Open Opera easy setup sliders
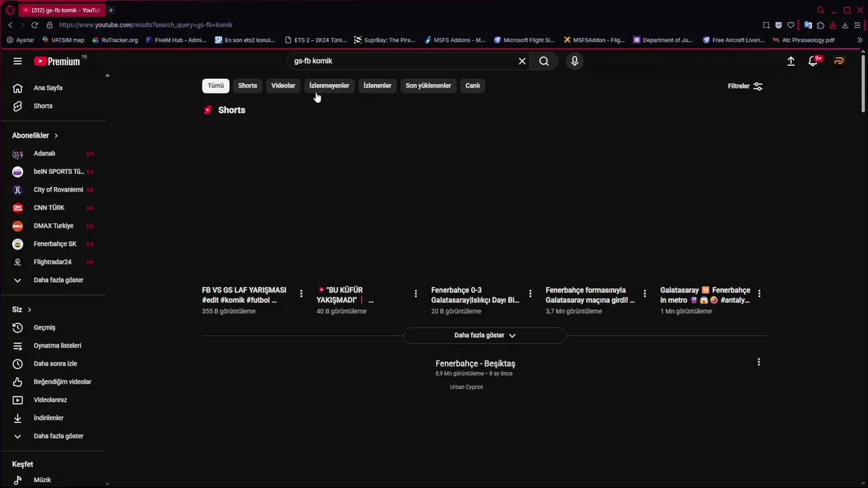 858,25
